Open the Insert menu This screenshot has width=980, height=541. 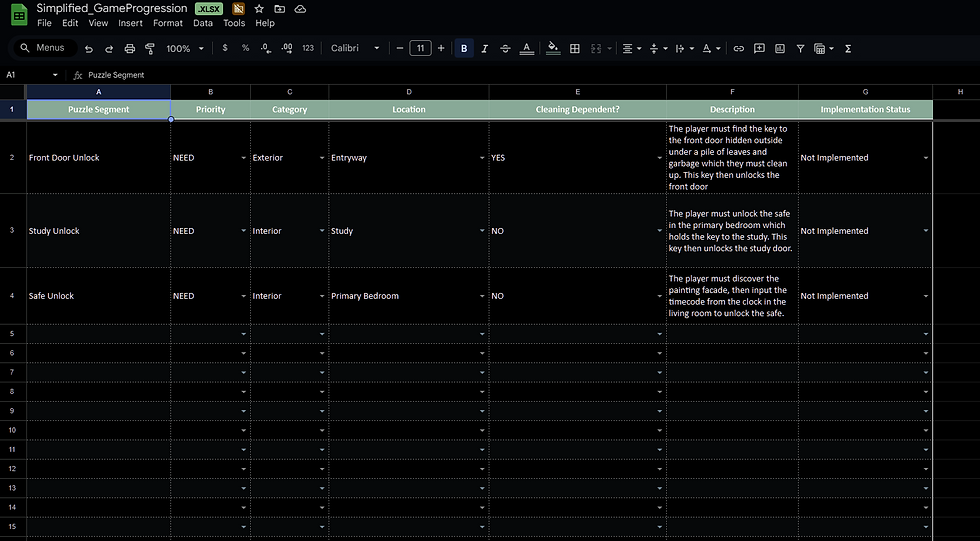pyautogui.click(x=131, y=23)
